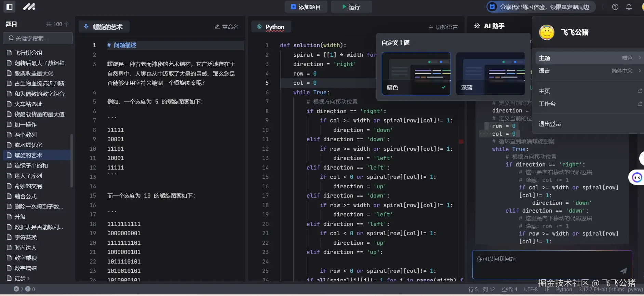
Task: Open the 迷人子序列 problem
Action: (x=37, y=176)
